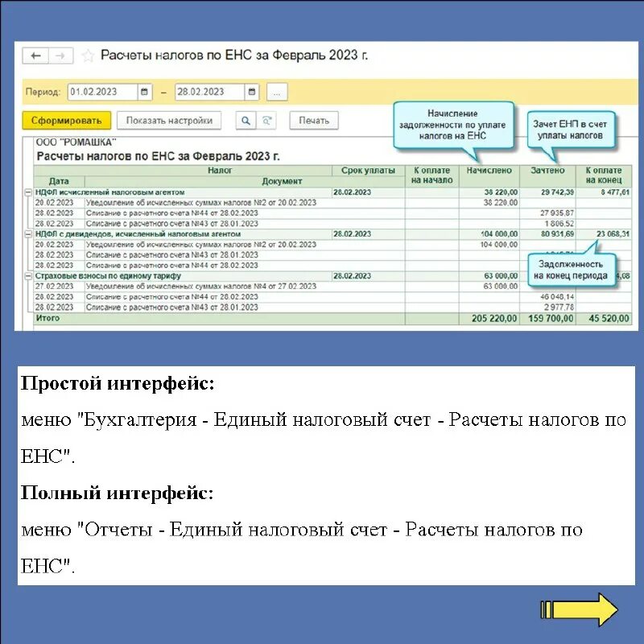Open settings via Показать настройки
This screenshot has height=644, width=644.
[x=169, y=120]
